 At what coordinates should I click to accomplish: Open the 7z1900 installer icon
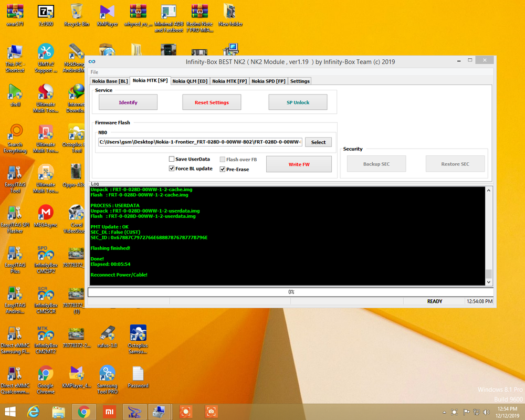[46, 15]
